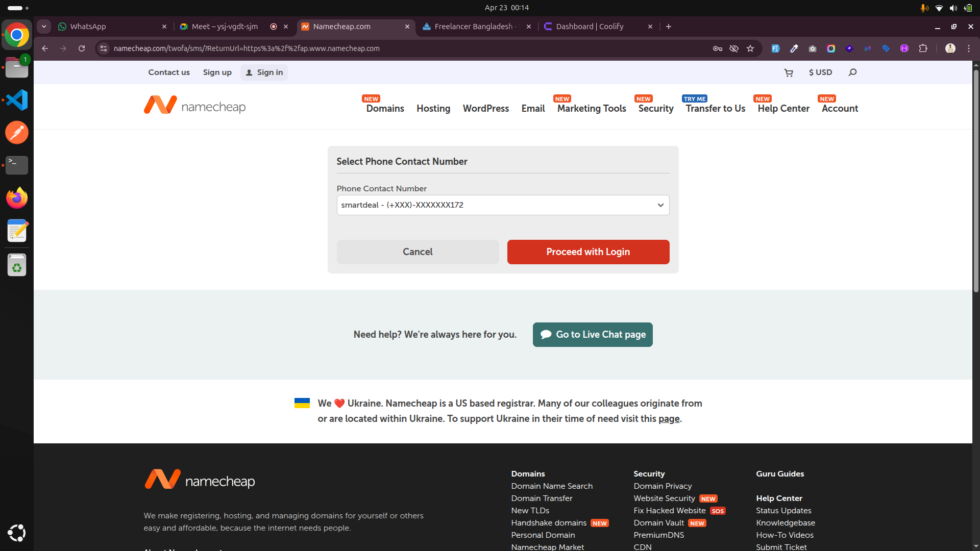The height and width of the screenshot is (551, 980).
Task: Open Text Editor from the dock
Action: click(17, 231)
